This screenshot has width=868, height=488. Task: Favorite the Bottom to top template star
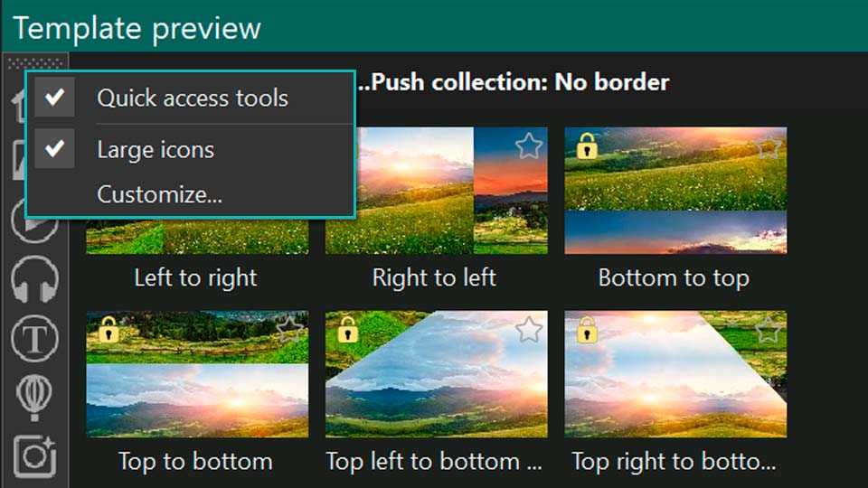click(x=769, y=146)
